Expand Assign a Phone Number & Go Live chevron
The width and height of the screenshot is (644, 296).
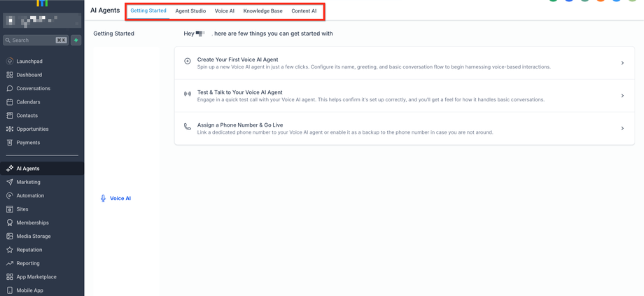pyautogui.click(x=622, y=128)
